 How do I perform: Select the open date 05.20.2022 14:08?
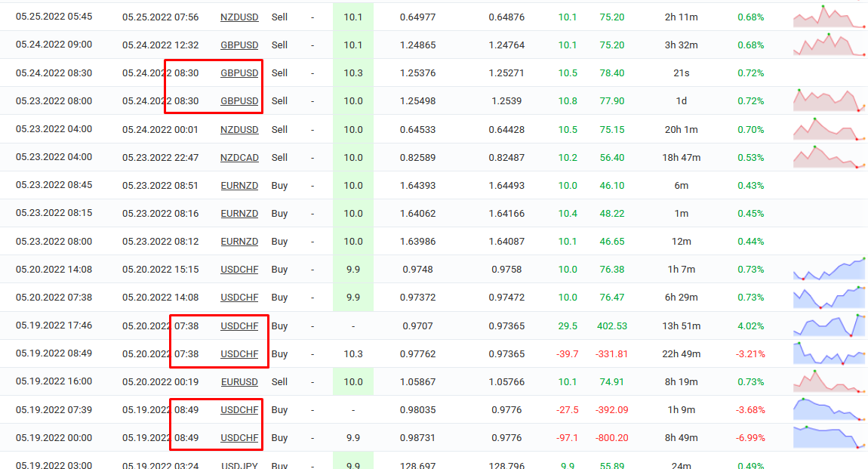(54, 269)
